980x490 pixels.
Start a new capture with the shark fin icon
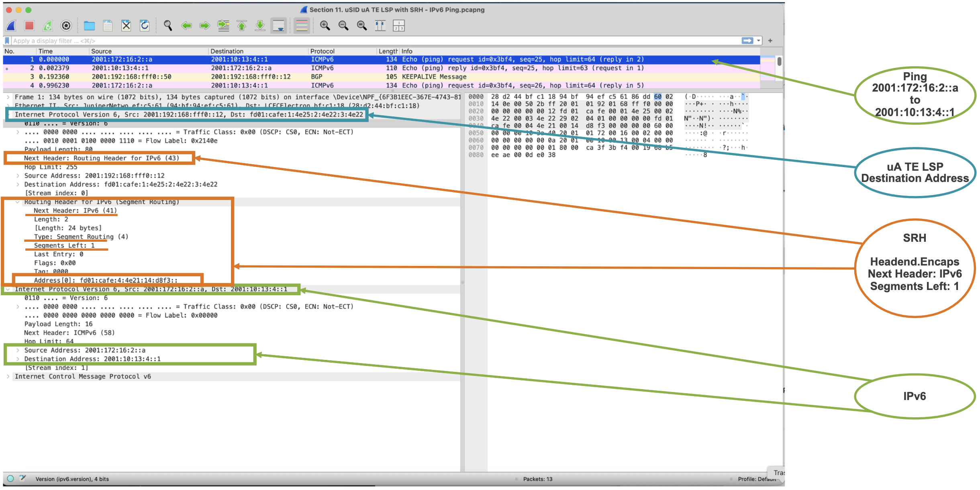(x=11, y=26)
